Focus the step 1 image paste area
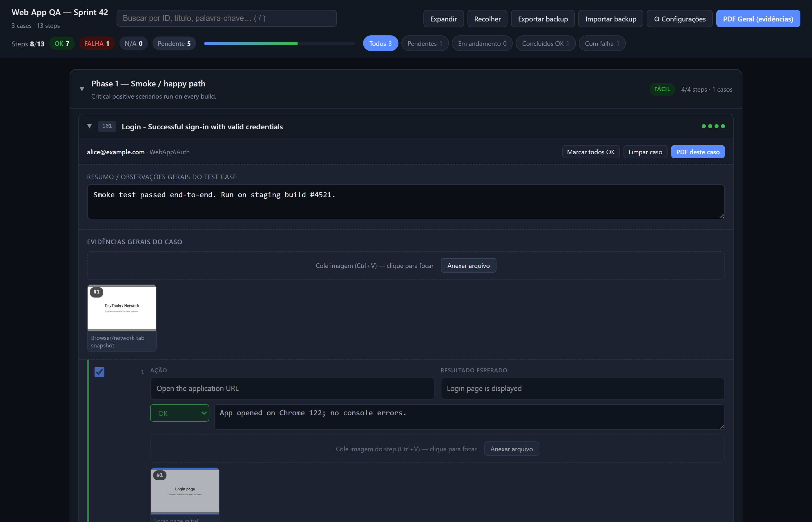 437,449
